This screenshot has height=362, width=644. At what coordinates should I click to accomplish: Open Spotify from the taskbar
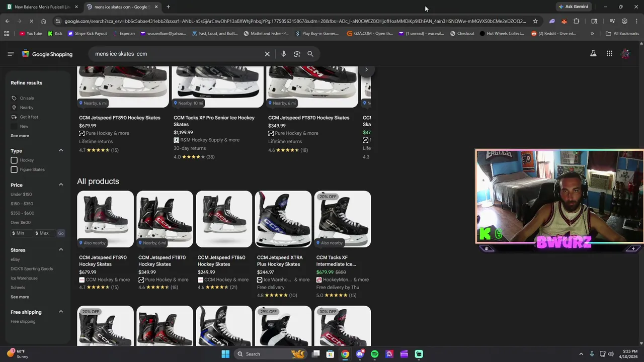[x=374, y=354]
